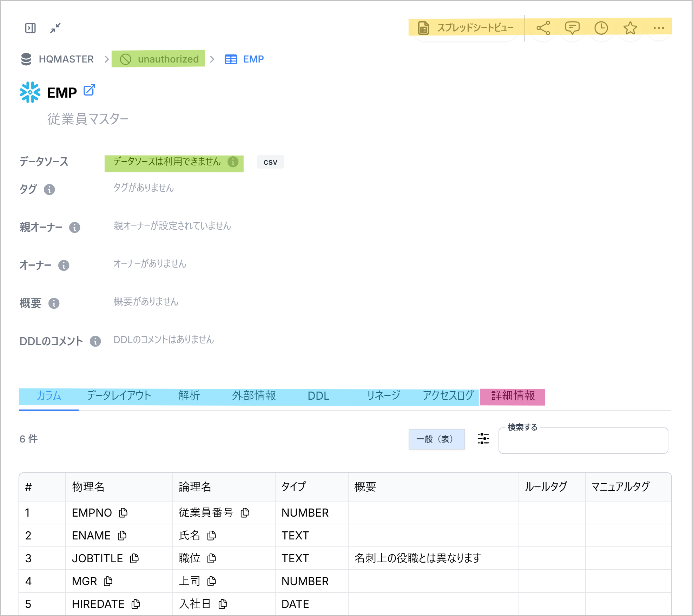Click the 検索する search field
Screen dimensions: 693x616
tap(583, 441)
